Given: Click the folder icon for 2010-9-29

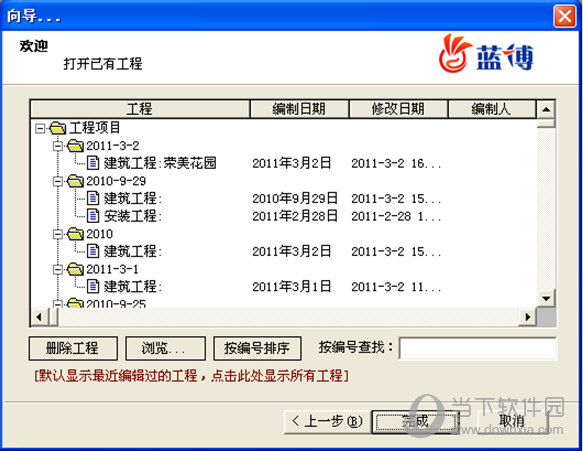Looking at the screenshot, I should coord(75,181).
